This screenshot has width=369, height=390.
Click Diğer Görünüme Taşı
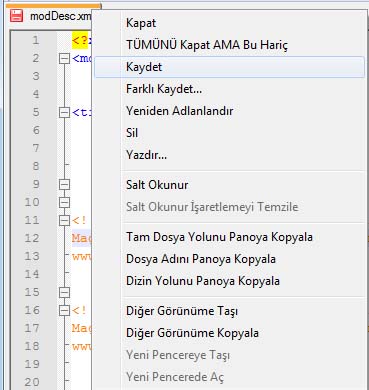(x=230, y=311)
